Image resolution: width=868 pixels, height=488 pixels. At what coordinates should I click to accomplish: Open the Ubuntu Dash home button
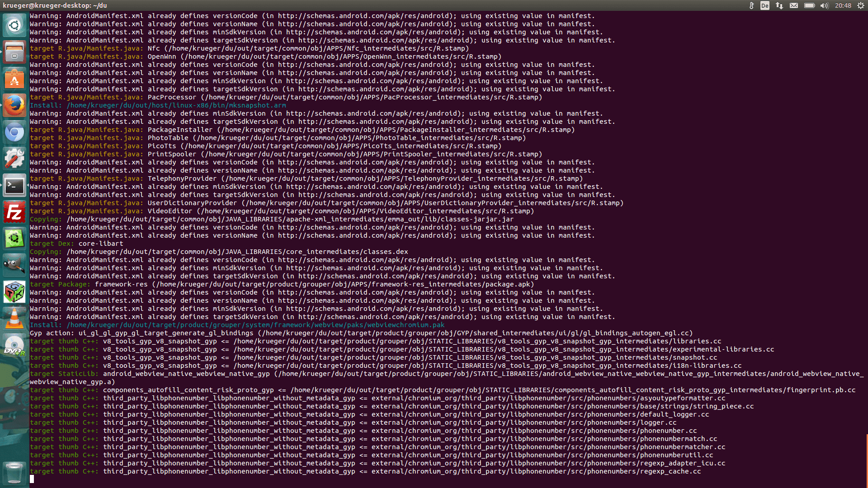[14, 25]
